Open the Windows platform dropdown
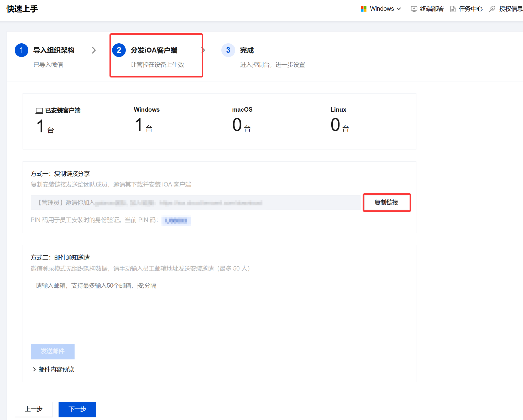The width and height of the screenshot is (523, 420). pyautogui.click(x=385, y=9)
